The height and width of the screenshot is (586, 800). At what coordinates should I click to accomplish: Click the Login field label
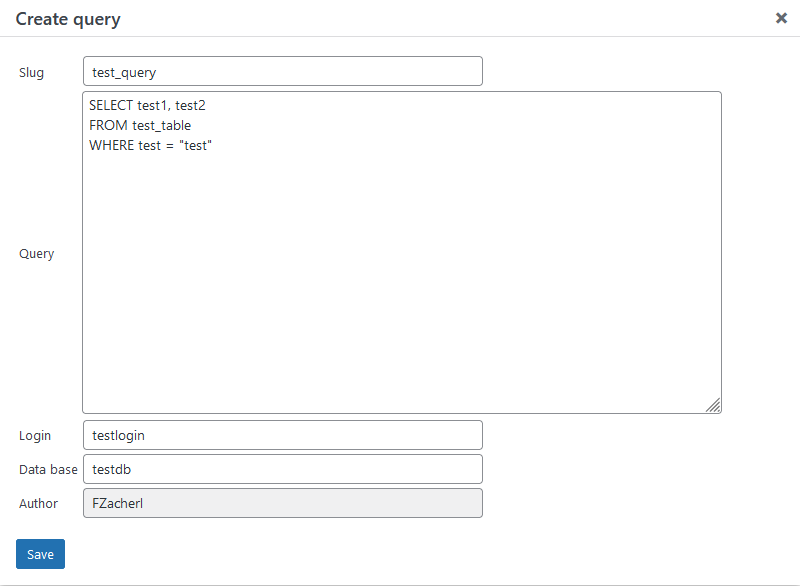pyautogui.click(x=35, y=435)
